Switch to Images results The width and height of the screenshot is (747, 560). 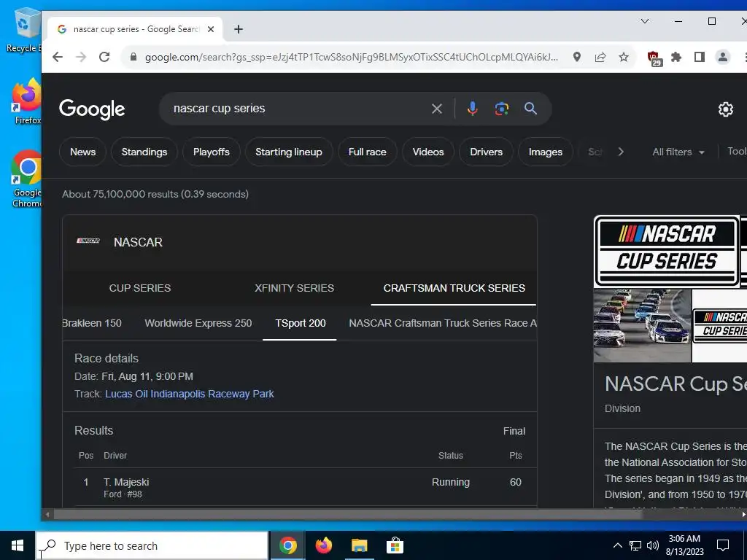(x=546, y=152)
